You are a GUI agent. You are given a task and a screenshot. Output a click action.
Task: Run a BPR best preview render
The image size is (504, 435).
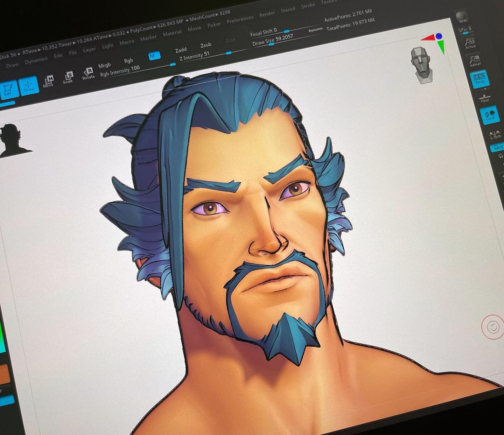click(462, 17)
